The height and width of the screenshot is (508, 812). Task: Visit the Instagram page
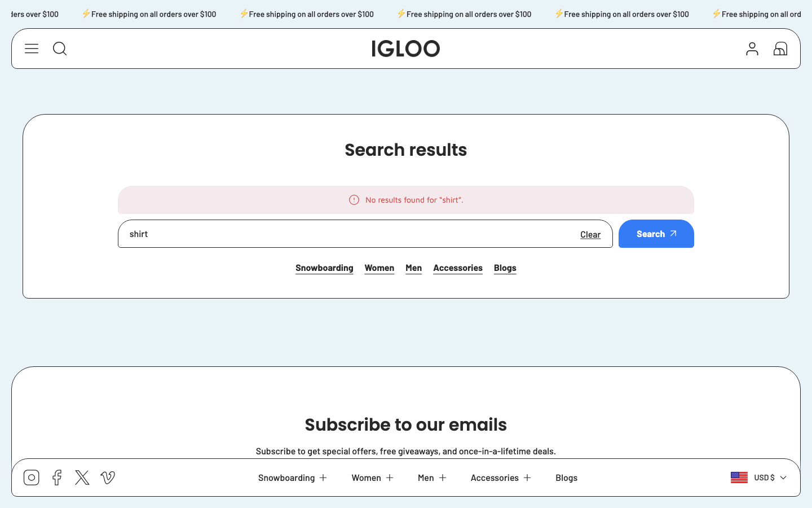tap(32, 478)
